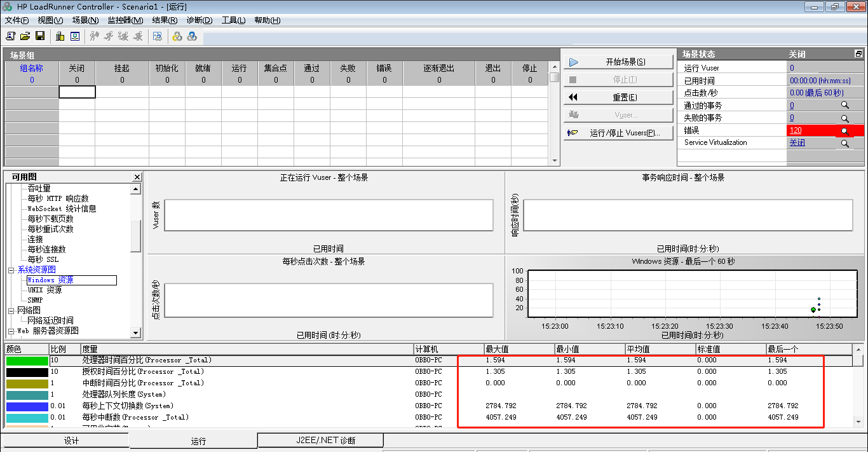
Task: Click the New Scenario toolbar icon
Action: 10,36
